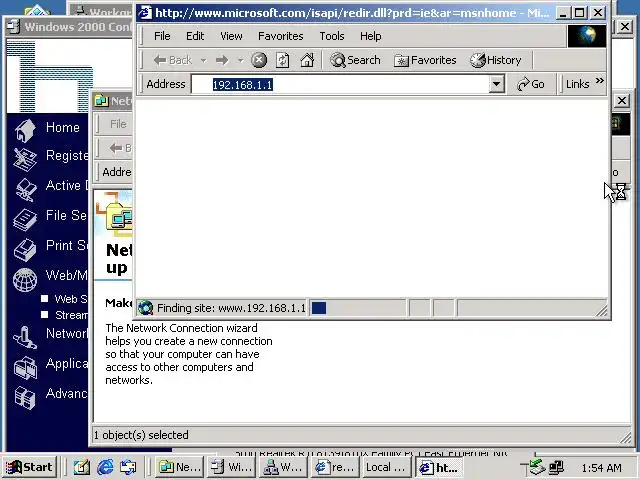640x480 pixels.
Task: Select the Application Server icon in sidebar
Action: point(25,367)
